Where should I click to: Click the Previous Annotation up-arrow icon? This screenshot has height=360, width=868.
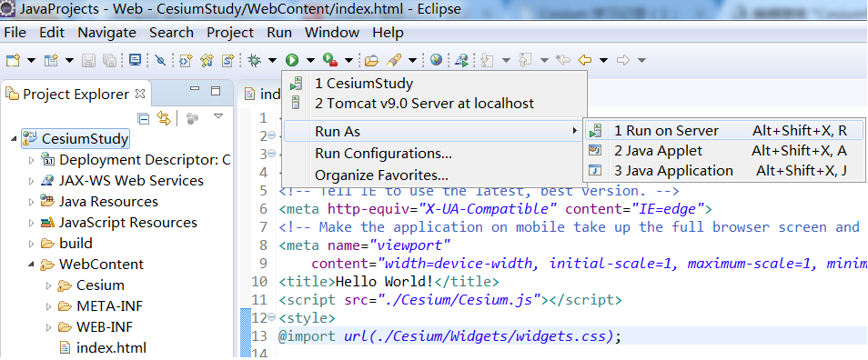525,60
